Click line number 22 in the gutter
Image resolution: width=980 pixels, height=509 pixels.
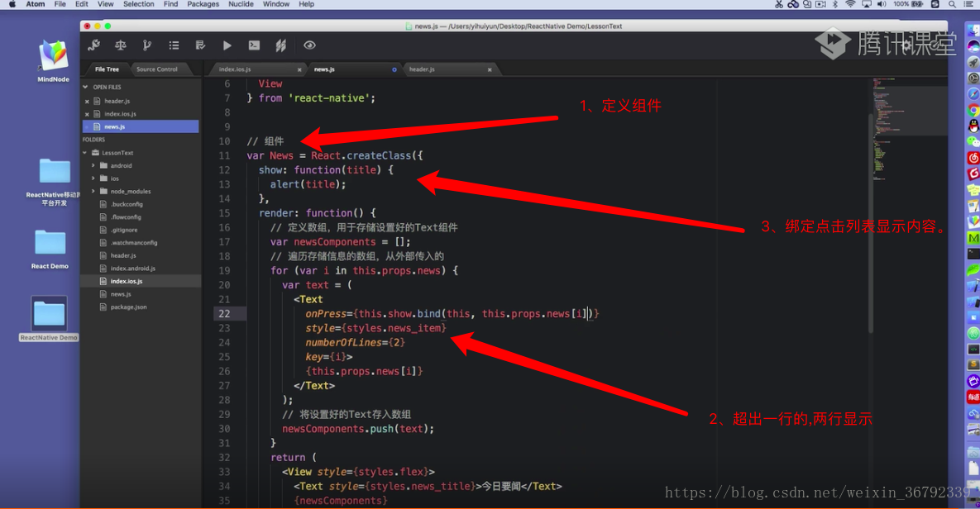tap(224, 313)
